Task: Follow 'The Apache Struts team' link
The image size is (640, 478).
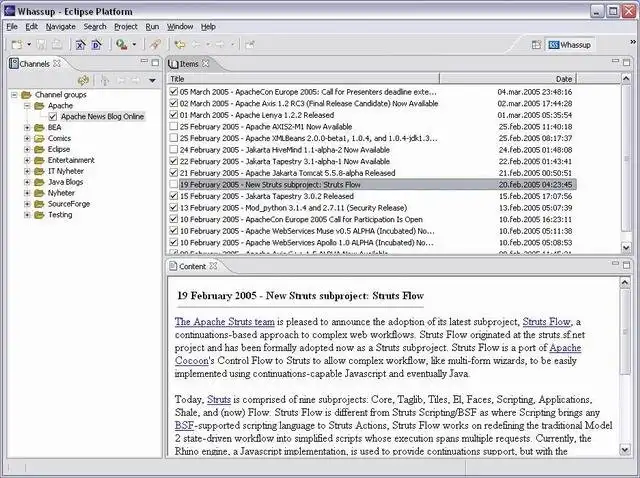Action: tap(224, 322)
